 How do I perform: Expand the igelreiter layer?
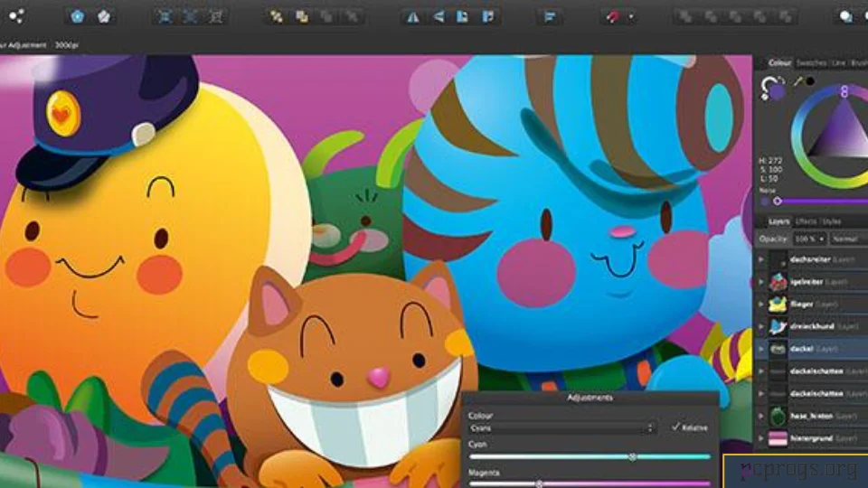(761, 282)
